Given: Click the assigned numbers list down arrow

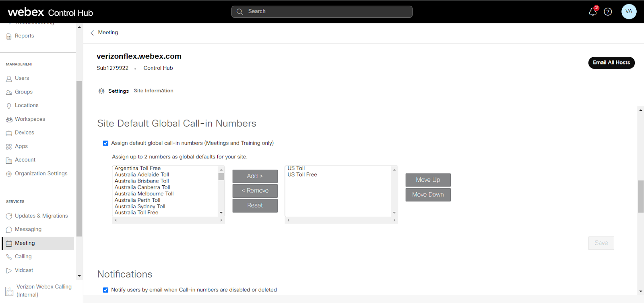Looking at the screenshot, I should coord(394,213).
